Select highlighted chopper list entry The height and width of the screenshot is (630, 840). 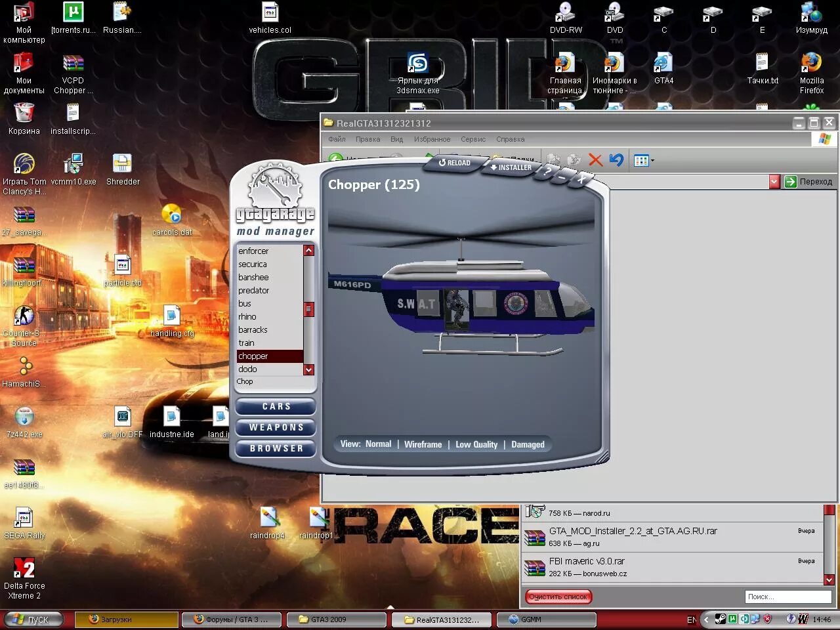coord(270,356)
